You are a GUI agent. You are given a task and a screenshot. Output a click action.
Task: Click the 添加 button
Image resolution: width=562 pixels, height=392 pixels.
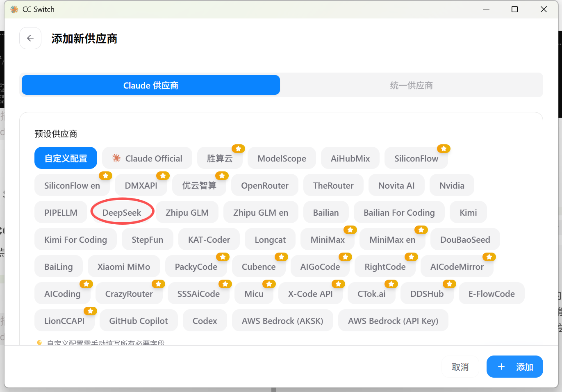point(514,367)
